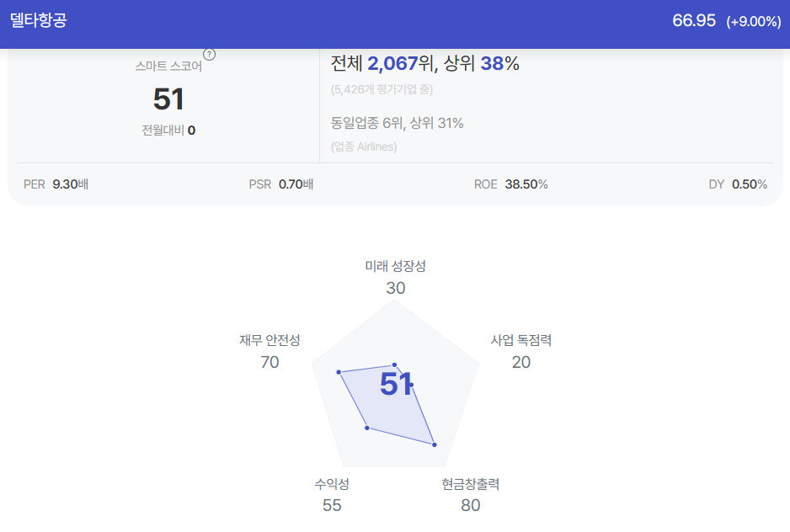Click the PSR 0.70배 metric
This screenshot has width=790, height=532.
tap(281, 184)
